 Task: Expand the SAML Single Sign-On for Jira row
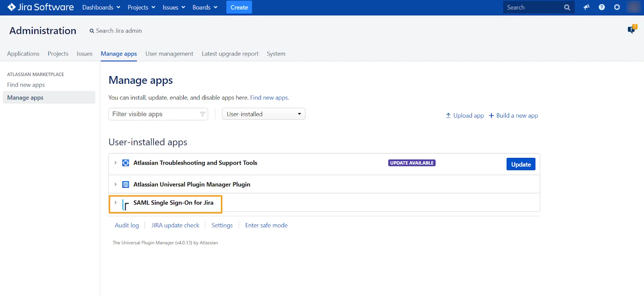pos(116,203)
